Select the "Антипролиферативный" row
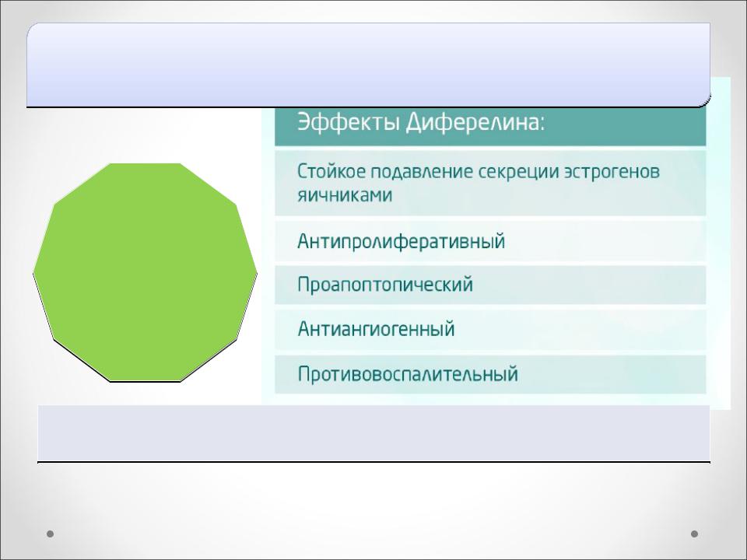 click(x=490, y=241)
